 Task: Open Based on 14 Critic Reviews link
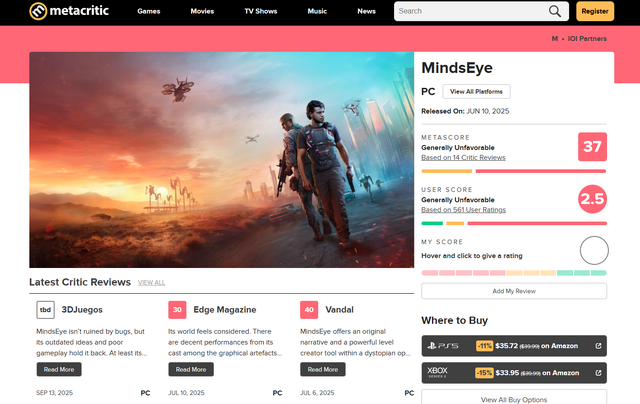463,158
